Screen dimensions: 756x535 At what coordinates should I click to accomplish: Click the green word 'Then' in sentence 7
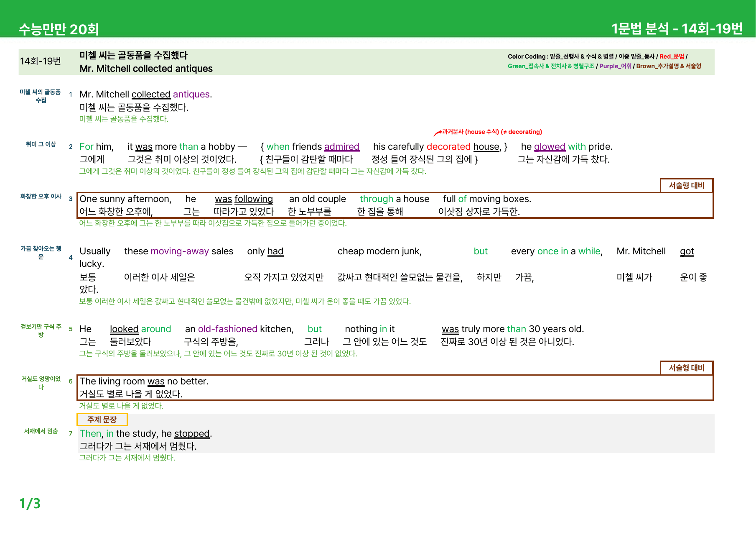(x=90, y=434)
